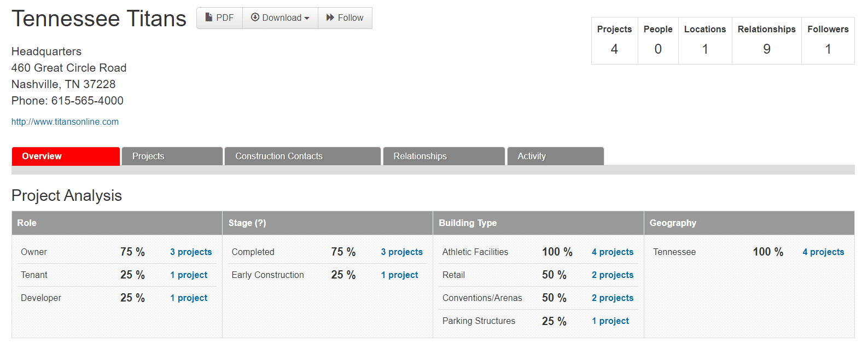
Task: View Parking Structures 1 project
Action: click(610, 321)
